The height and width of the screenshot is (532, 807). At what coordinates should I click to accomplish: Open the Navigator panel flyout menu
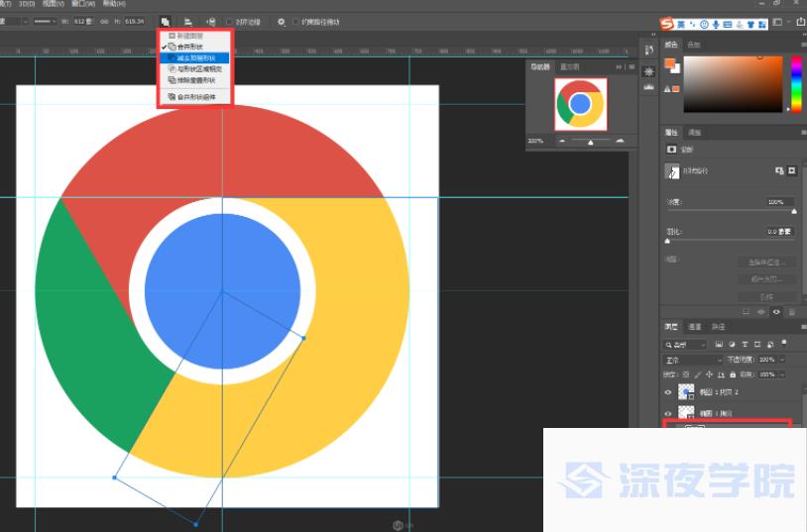[632, 67]
